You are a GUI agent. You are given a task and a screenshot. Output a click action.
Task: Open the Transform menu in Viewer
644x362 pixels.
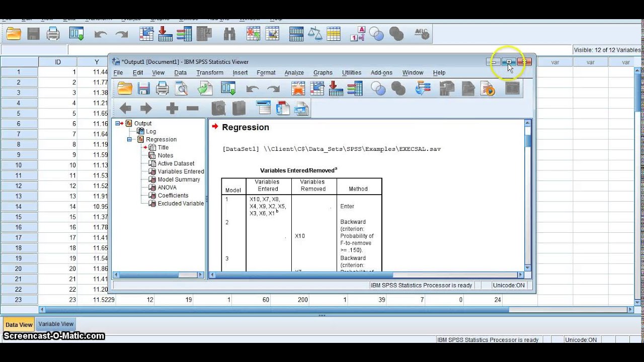[x=210, y=72]
